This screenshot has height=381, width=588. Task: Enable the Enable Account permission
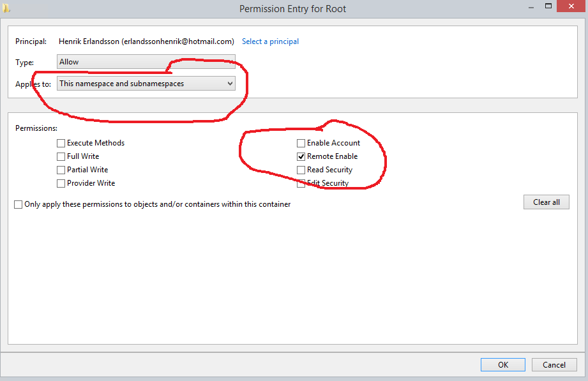point(300,142)
